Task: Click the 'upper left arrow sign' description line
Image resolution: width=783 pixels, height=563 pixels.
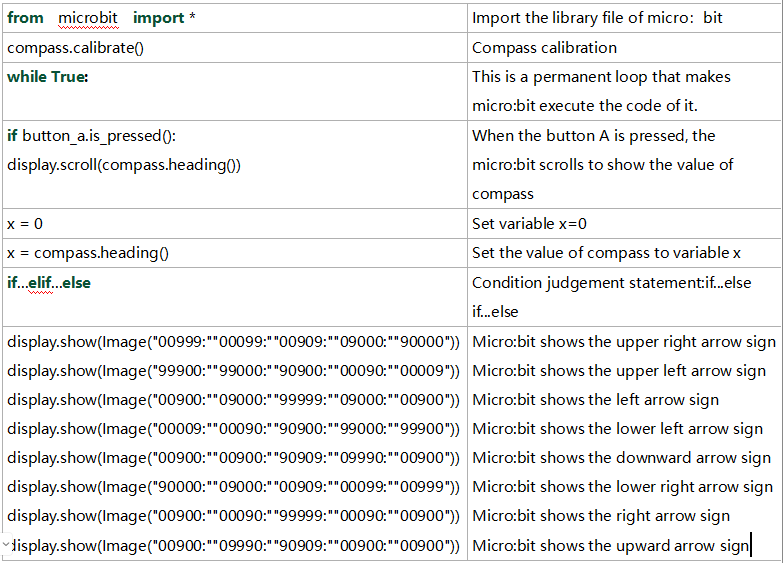Action: (x=619, y=371)
